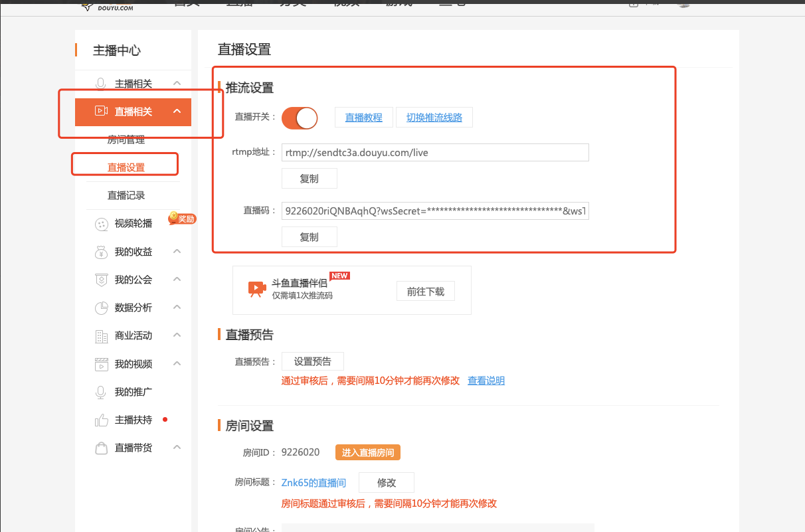Click into the 直播码 field
The image size is (805, 532).
coord(435,211)
